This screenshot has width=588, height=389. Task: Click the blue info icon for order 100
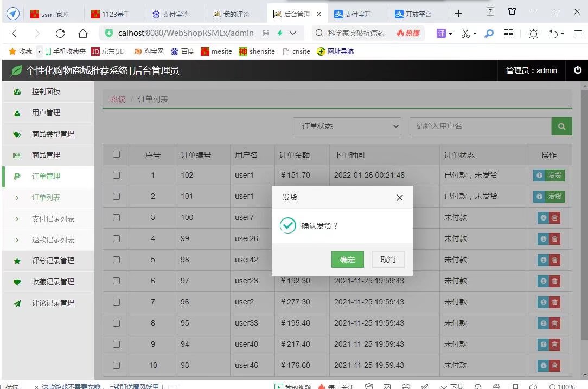coord(543,218)
